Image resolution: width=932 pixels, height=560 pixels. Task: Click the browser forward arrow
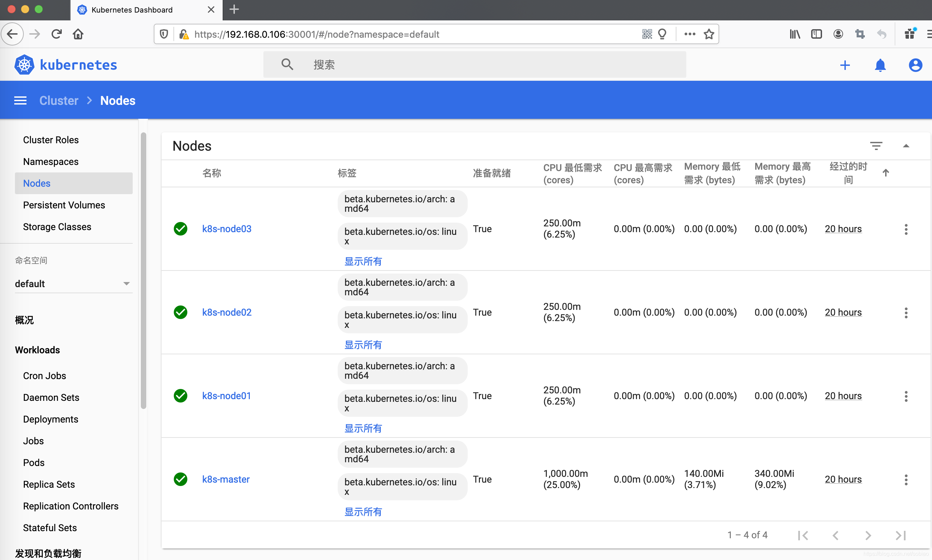35,34
